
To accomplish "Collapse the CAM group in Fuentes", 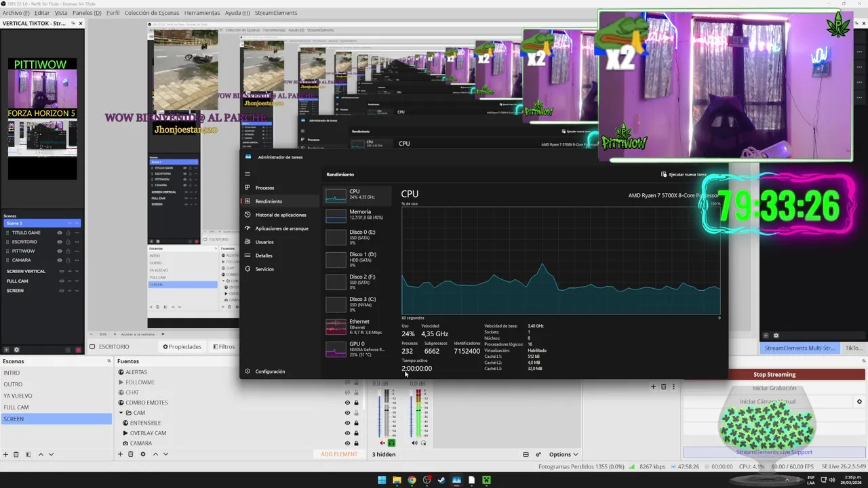I will click(121, 413).
